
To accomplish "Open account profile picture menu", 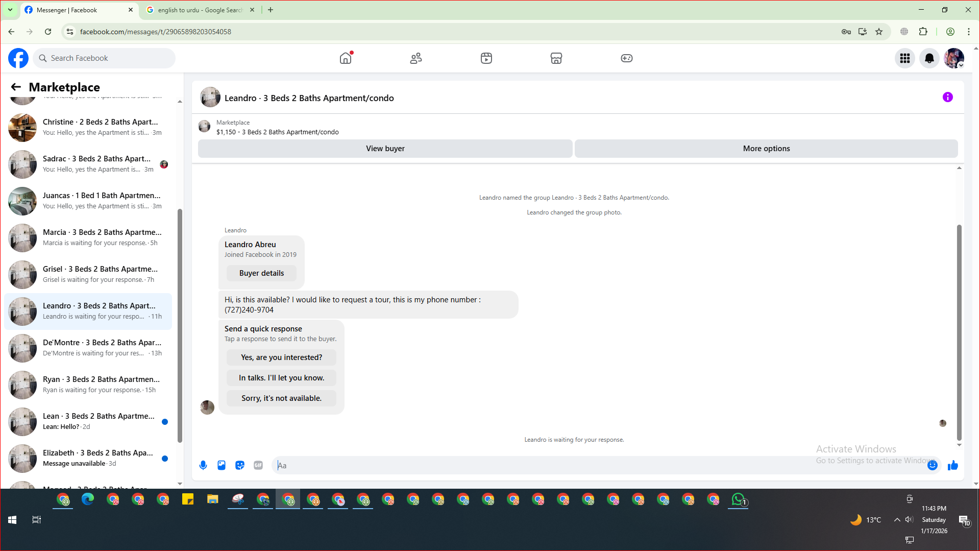I will [954, 58].
